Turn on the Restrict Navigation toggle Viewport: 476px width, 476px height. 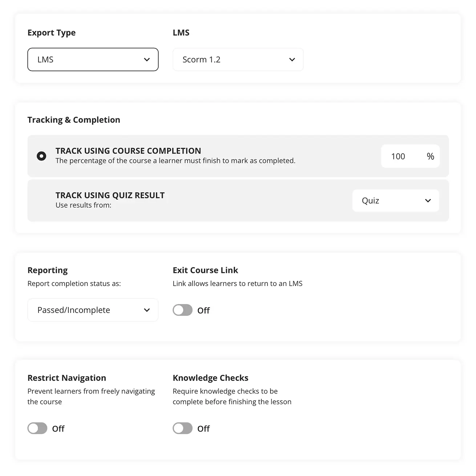tap(37, 428)
